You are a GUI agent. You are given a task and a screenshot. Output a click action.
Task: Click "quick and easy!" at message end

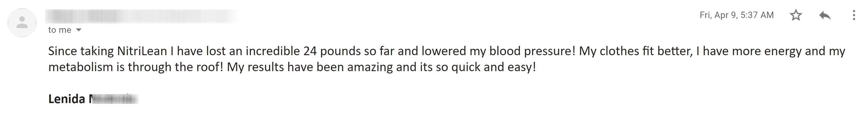493,67
